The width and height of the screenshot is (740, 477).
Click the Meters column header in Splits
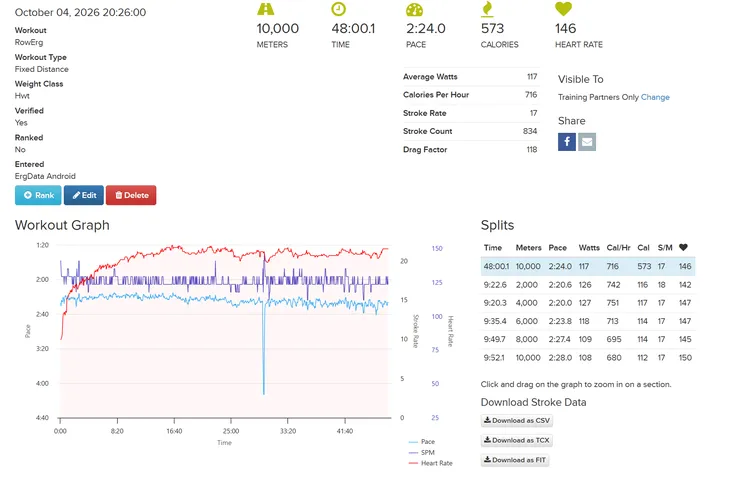point(529,248)
